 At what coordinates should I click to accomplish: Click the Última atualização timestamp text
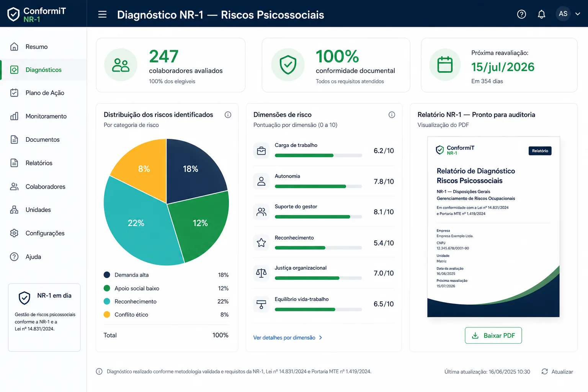coord(487,372)
